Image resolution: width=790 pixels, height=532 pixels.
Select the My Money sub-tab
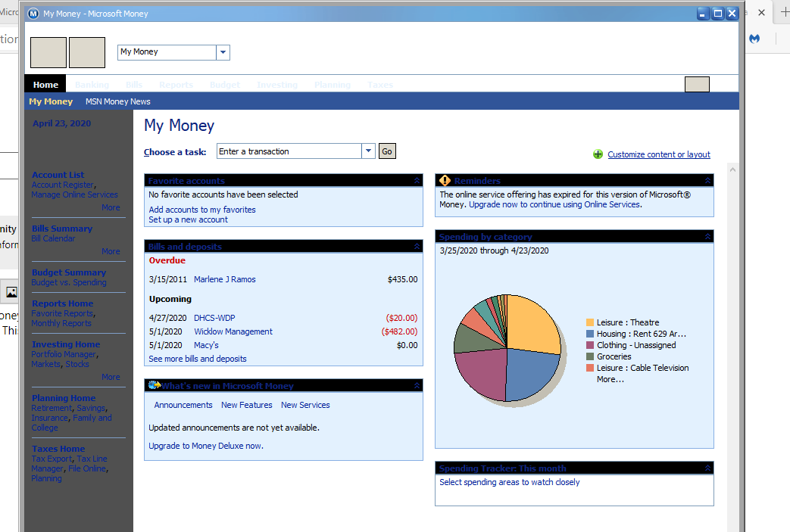click(x=51, y=101)
